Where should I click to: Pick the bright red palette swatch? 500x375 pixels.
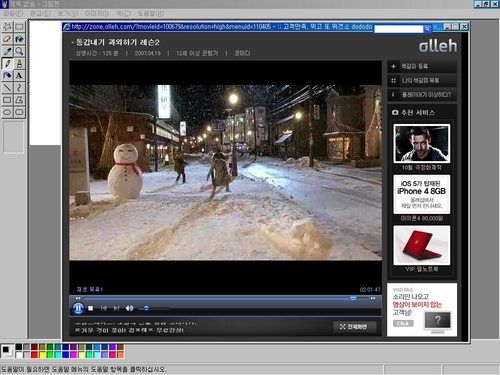pyautogui.click(x=34, y=355)
